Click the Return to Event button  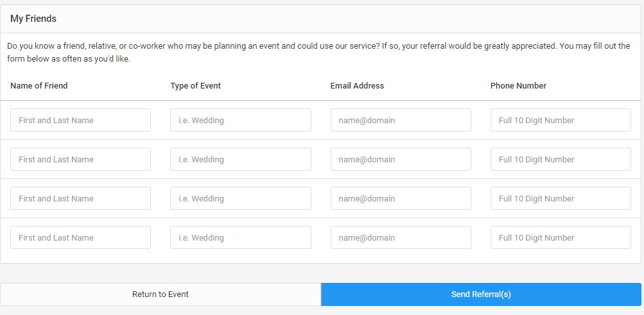161,294
